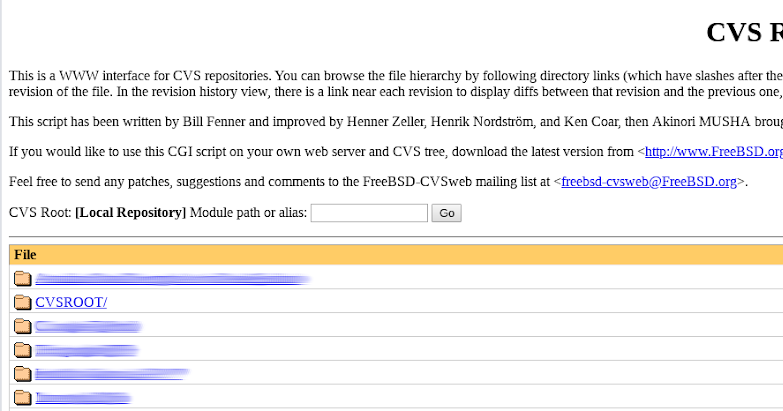
Task: Focus the Module path or alias text field
Action: (369, 213)
